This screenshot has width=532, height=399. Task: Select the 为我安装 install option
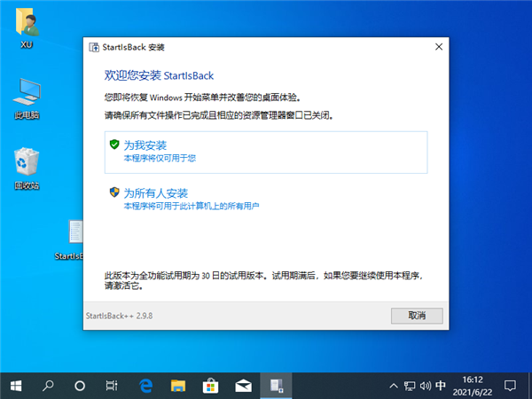click(x=145, y=145)
